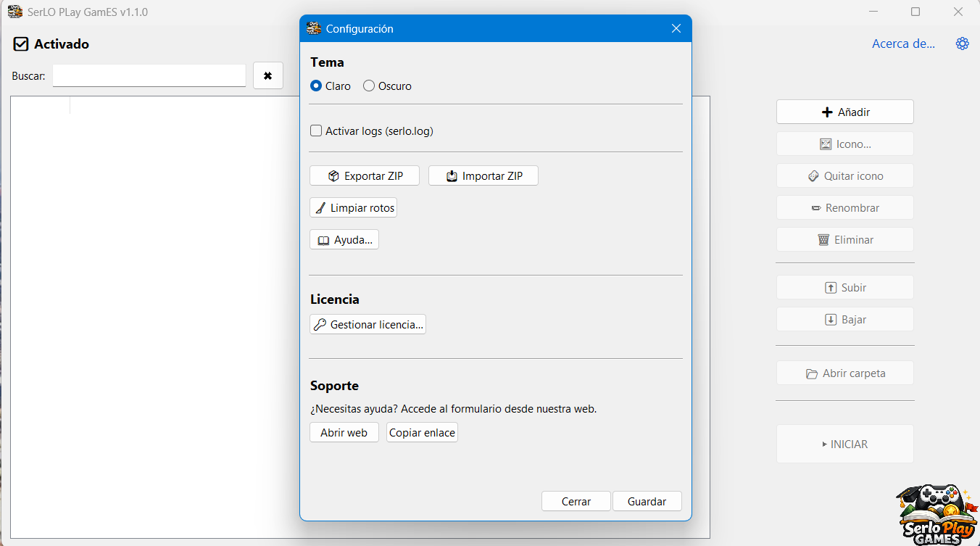Screen dimensions: 980x546
Task: Click the Copiar enlace button
Action: pyautogui.click(x=422, y=433)
